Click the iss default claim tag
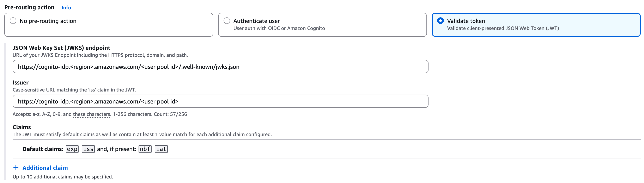 tap(88, 149)
